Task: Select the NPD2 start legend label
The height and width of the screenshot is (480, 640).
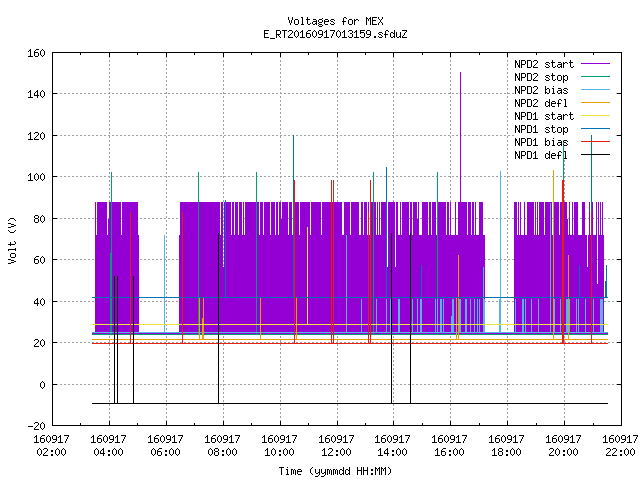Action: click(544, 64)
